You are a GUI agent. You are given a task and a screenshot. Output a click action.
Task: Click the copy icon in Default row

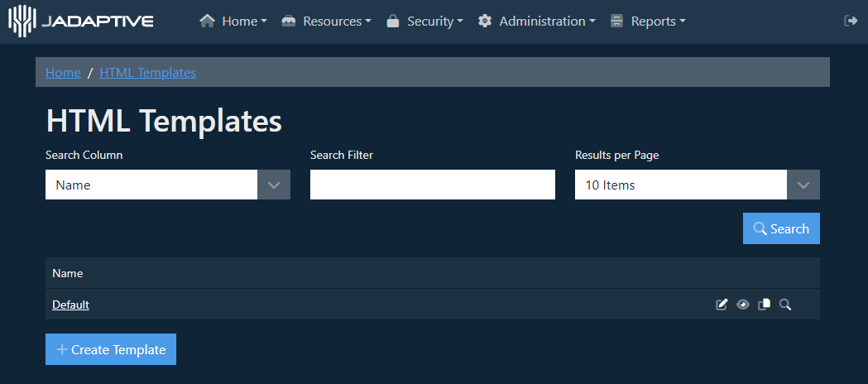764,305
